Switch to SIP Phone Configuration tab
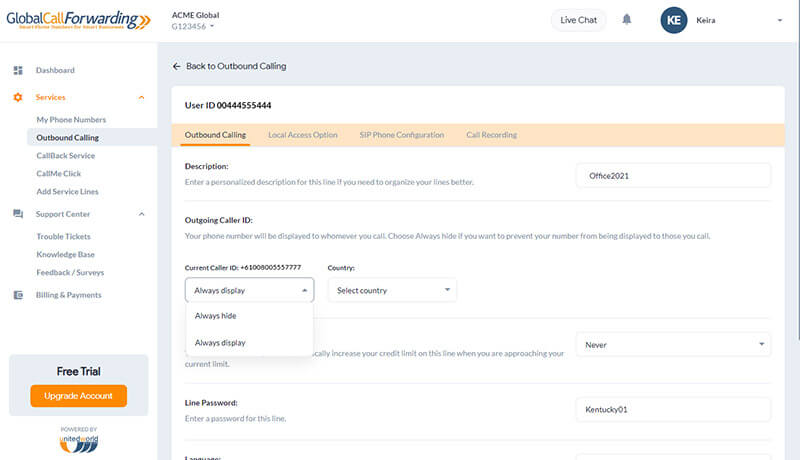Screen dimensions: 800x460 (x=402, y=135)
